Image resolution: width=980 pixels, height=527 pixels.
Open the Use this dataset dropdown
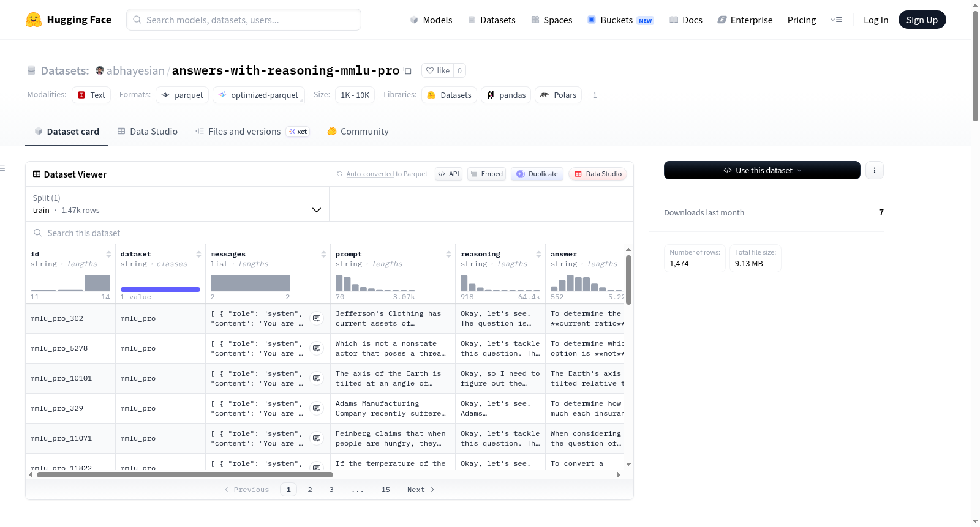(x=762, y=170)
